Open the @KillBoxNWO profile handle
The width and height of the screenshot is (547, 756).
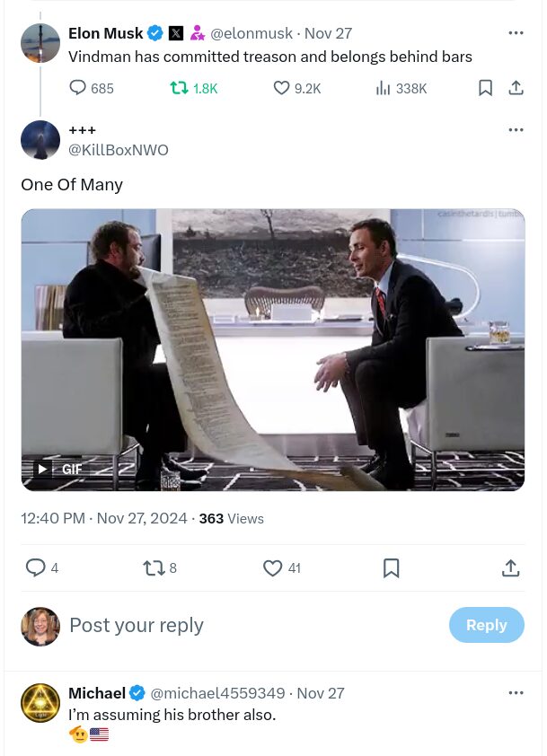119,150
